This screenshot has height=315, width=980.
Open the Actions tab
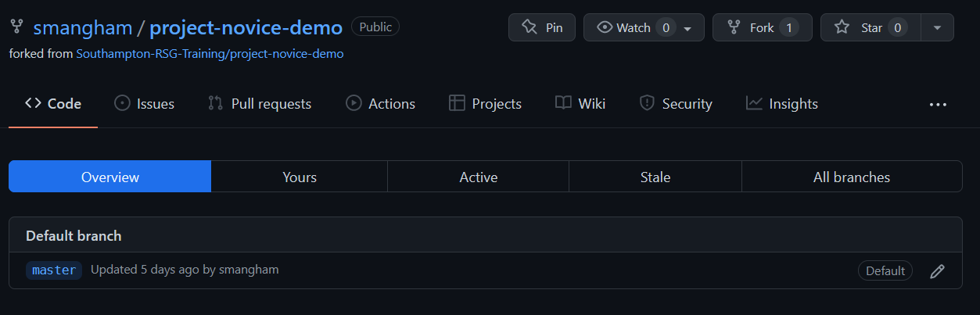(381, 104)
